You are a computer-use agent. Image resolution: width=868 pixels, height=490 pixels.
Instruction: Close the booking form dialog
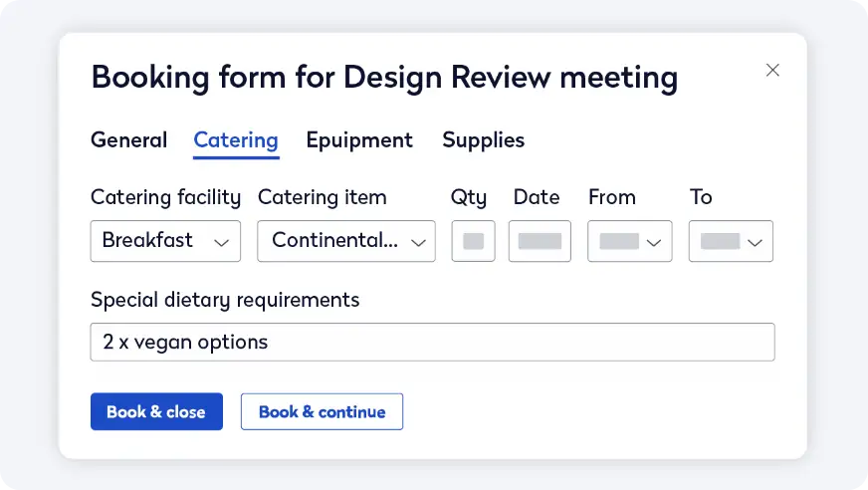tap(772, 70)
